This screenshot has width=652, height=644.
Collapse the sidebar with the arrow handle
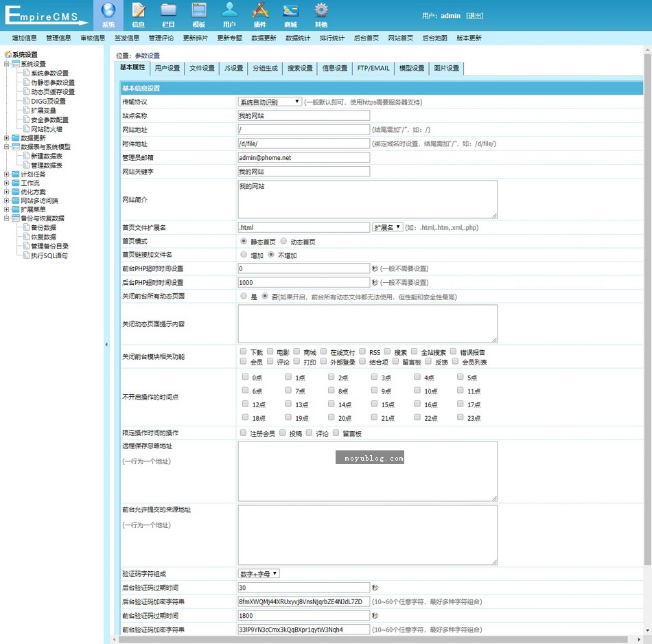106,345
